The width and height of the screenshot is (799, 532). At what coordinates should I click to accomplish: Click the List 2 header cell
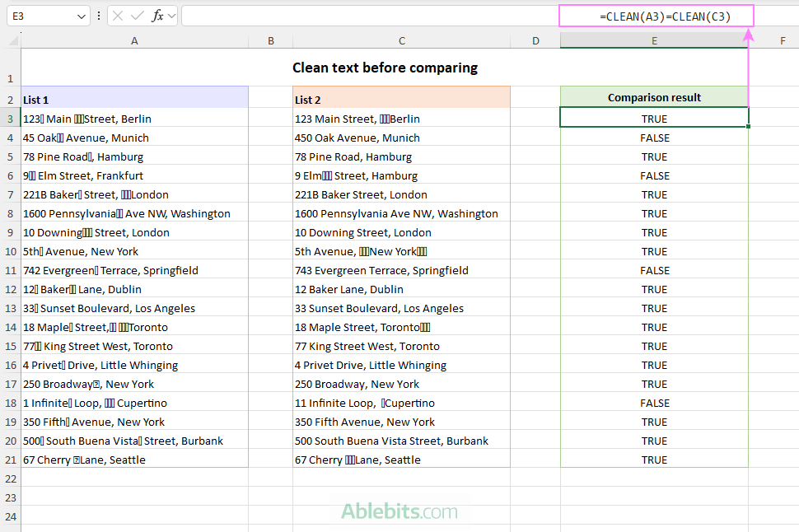point(401,97)
